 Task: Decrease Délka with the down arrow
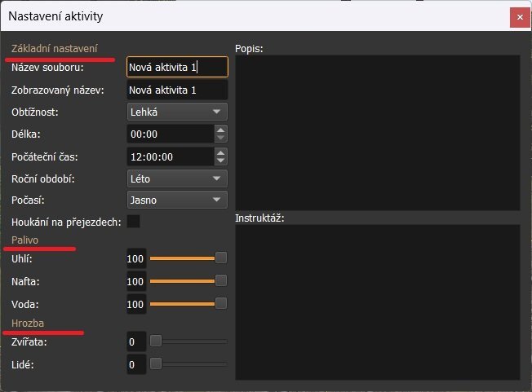[220, 138]
